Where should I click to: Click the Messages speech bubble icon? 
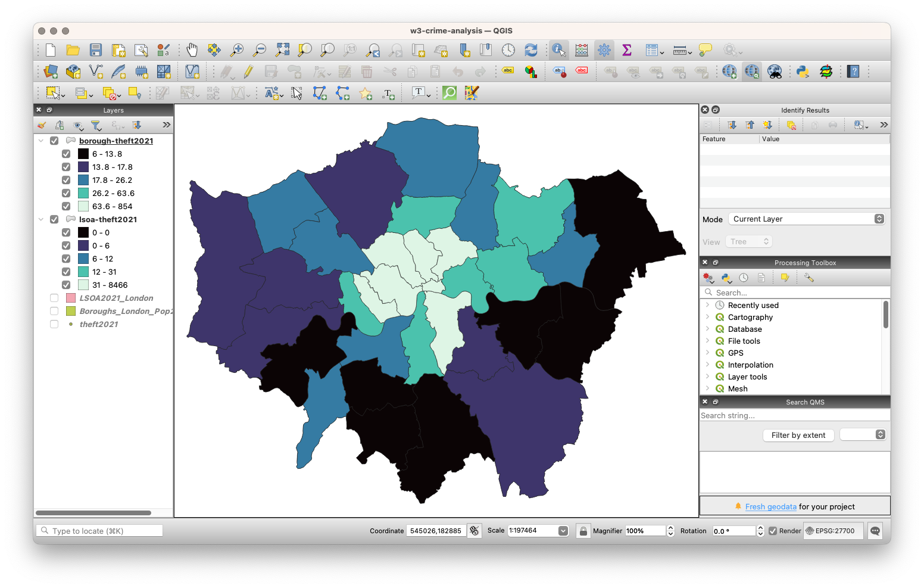point(875,531)
